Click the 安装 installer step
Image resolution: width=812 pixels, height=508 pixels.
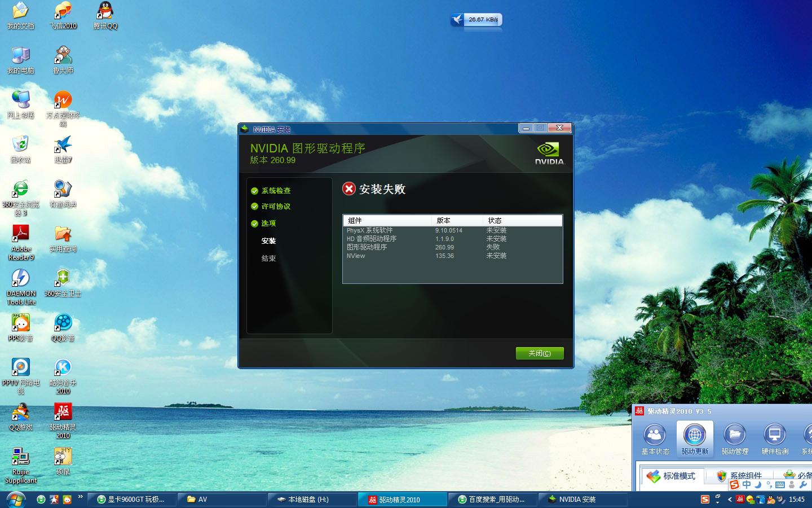tap(268, 241)
